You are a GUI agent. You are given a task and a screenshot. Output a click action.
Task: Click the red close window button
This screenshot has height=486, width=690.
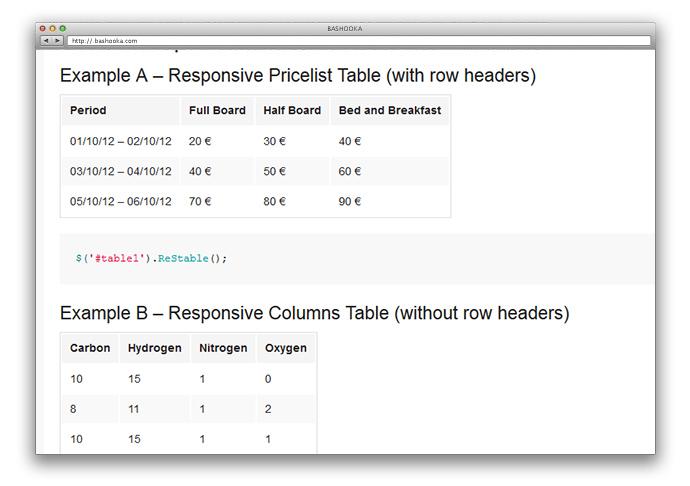pos(42,28)
